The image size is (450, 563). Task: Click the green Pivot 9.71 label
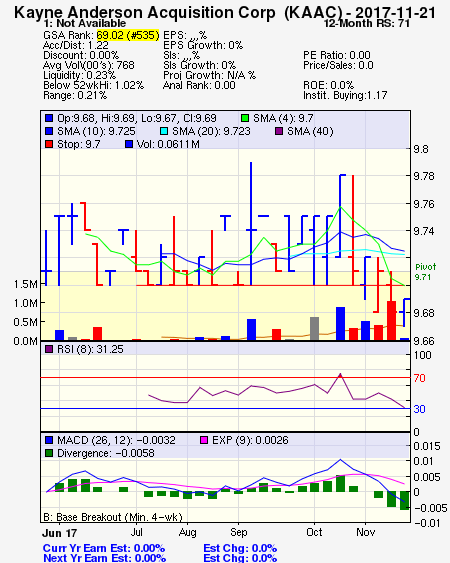click(426, 272)
